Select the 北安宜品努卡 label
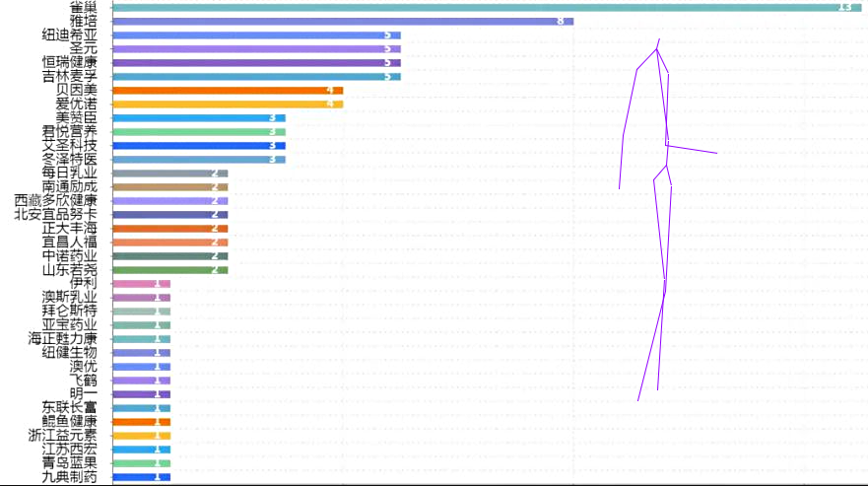 pyautogui.click(x=56, y=215)
